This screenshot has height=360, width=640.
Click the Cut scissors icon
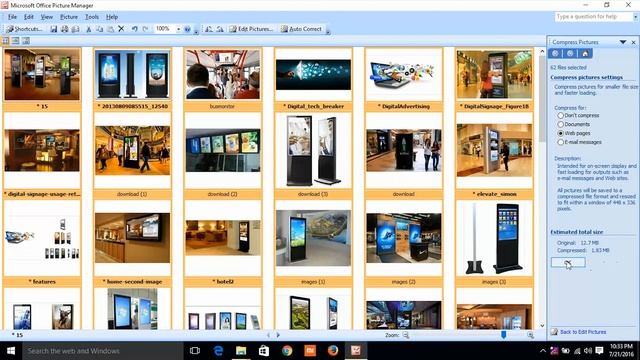89,29
